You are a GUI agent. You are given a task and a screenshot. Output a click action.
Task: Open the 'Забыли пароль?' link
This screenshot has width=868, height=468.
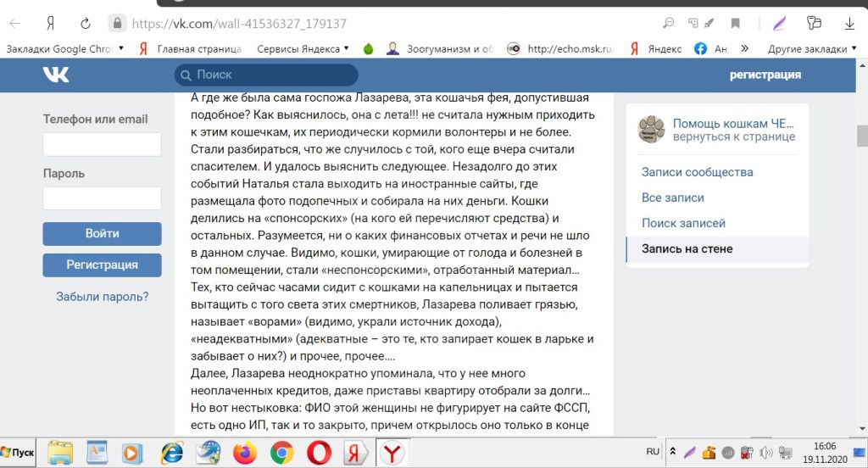[102, 297]
